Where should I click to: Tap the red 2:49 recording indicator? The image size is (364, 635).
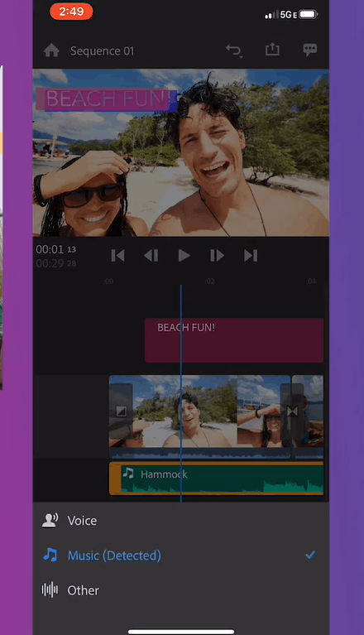point(71,12)
